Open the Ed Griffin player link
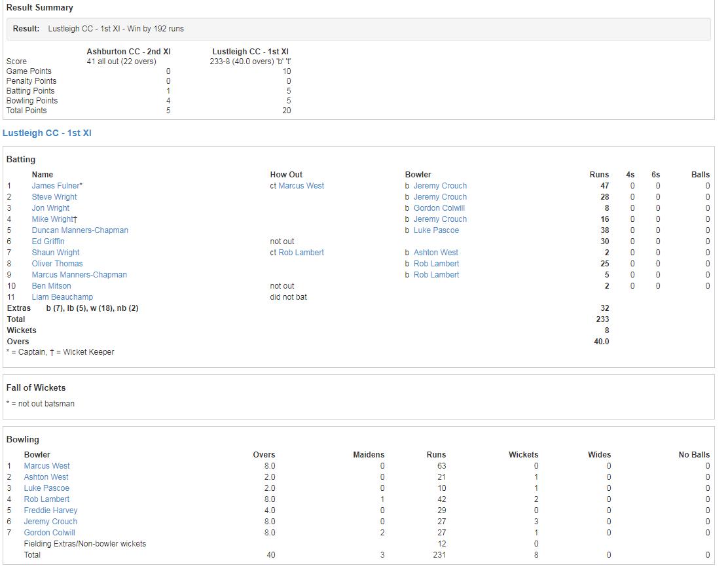This screenshot has width=728, height=572. [48, 241]
